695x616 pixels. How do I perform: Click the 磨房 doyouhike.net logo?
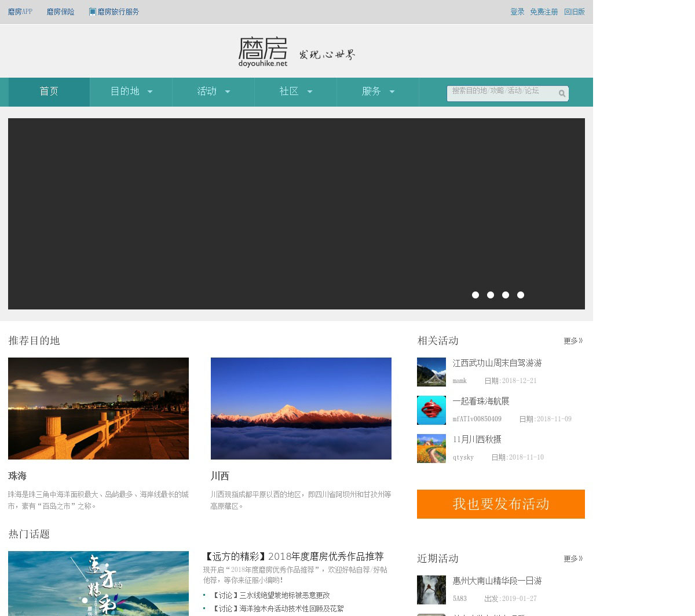click(x=263, y=52)
